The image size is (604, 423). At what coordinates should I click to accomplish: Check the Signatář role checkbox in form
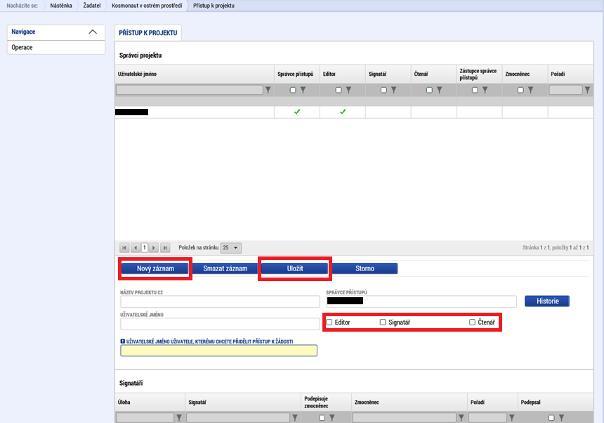coord(383,322)
